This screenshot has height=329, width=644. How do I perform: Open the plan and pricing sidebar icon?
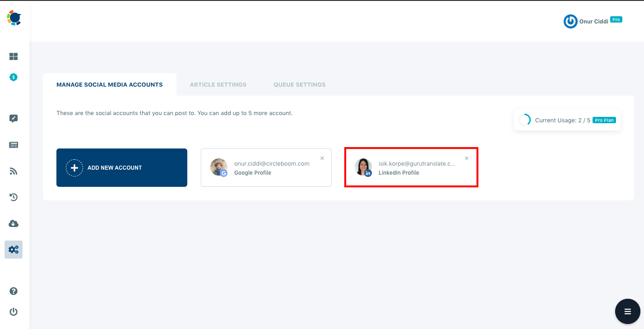coord(14,77)
